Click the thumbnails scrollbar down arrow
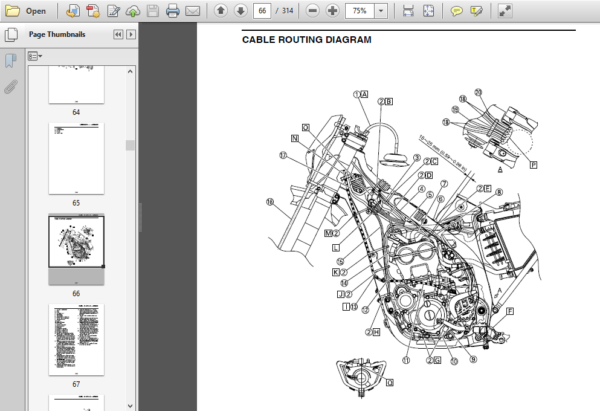The image size is (600, 411). point(130,406)
